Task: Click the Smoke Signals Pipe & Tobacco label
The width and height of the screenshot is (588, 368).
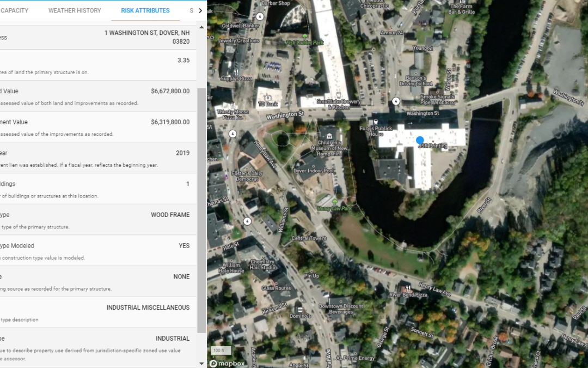Action: click(x=437, y=99)
